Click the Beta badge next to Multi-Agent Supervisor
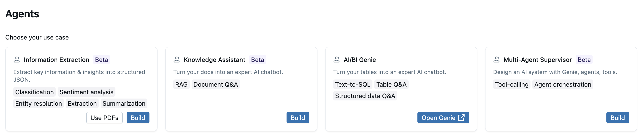Image resolution: width=644 pixels, height=139 pixels. [584, 60]
